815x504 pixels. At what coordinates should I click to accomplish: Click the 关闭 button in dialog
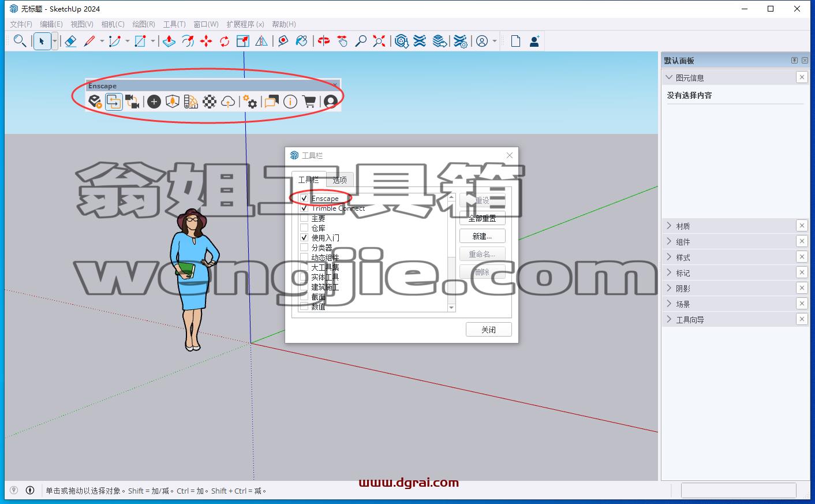(489, 330)
